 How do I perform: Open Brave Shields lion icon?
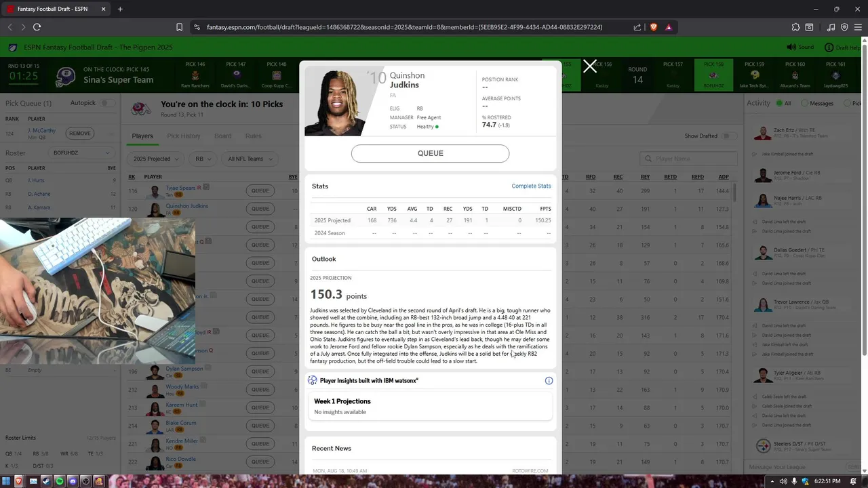[654, 27]
